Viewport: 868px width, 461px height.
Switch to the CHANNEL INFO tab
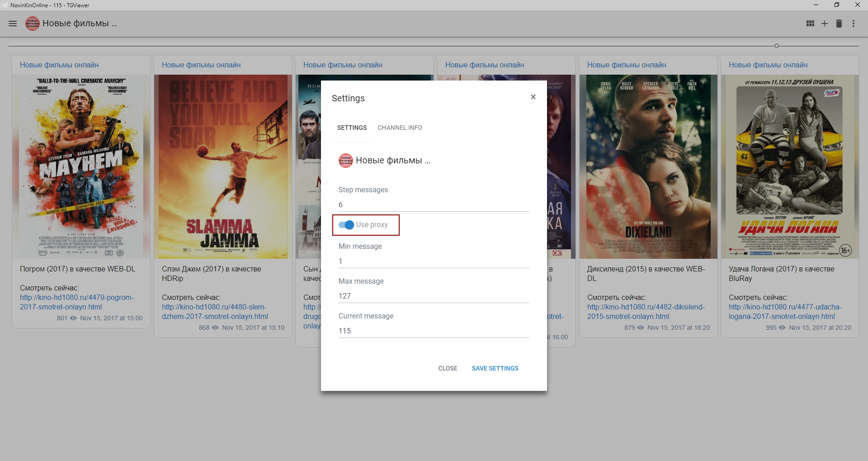pyautogui.click(x=400, y=128)
